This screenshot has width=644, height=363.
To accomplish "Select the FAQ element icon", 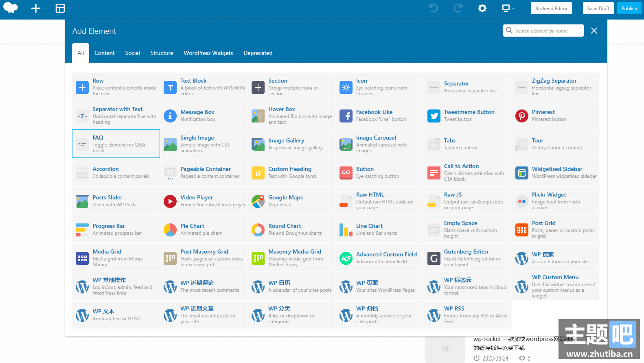I will point(82,144).
